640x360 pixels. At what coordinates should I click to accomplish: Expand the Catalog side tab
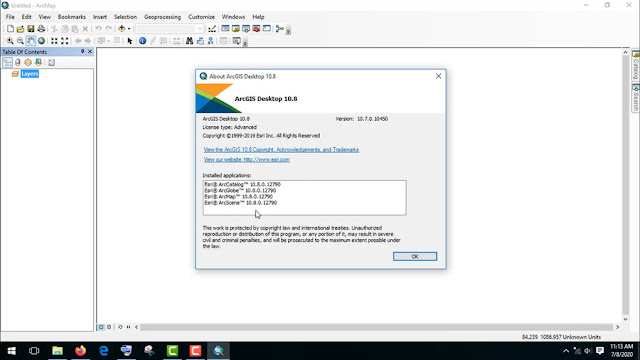pyautogui.click(x=636, y=65)
